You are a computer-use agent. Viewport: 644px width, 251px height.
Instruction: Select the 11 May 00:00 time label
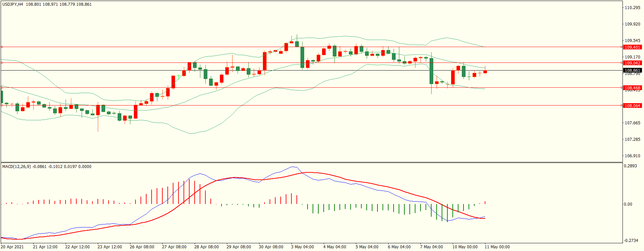[497, 247]
